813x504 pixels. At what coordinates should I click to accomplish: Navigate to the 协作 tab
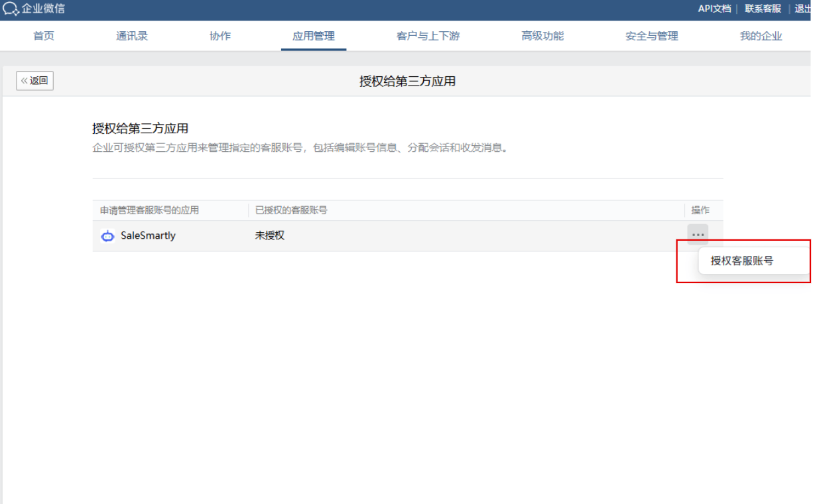pos(220,36)
